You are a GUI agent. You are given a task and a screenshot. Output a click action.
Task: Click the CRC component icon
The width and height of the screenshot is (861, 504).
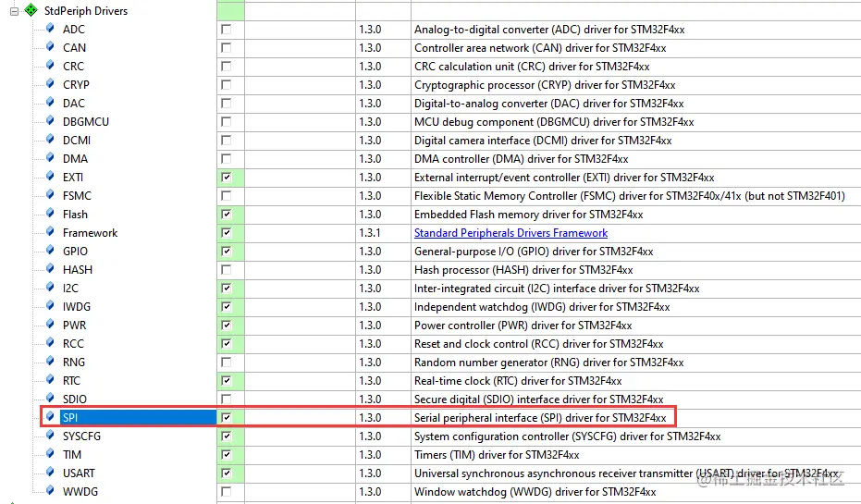[x=50, y=66]
